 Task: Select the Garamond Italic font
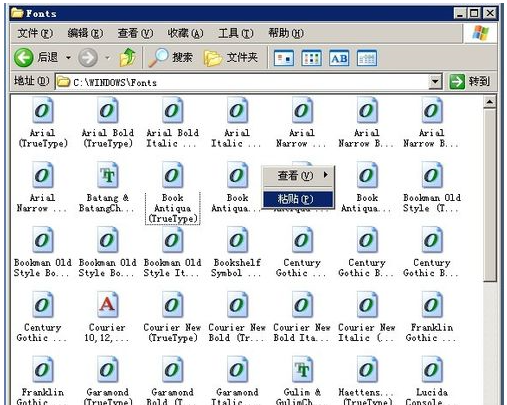(x=237, y=380)
